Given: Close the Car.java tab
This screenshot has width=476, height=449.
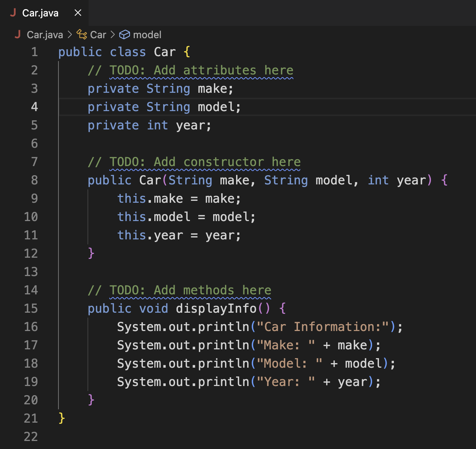Looking at the screenshot, I should tap(78, 13).
